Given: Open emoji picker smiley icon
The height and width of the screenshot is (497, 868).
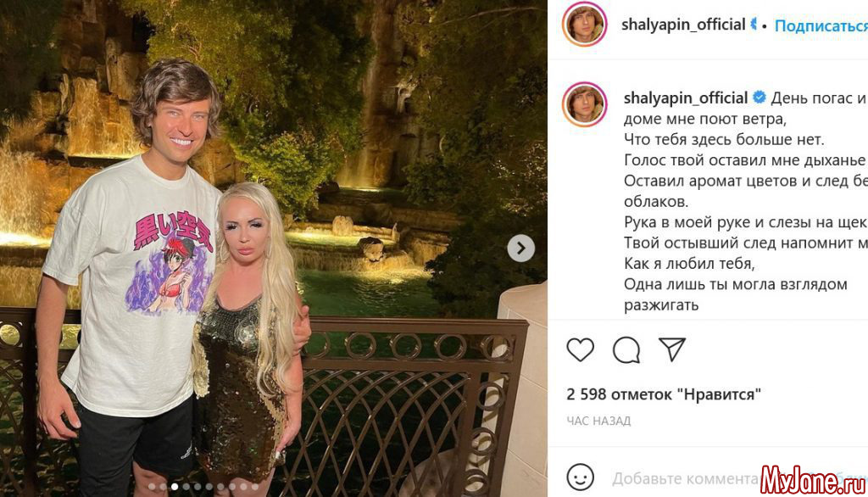Looking at the screenshot, I should 580,477.
